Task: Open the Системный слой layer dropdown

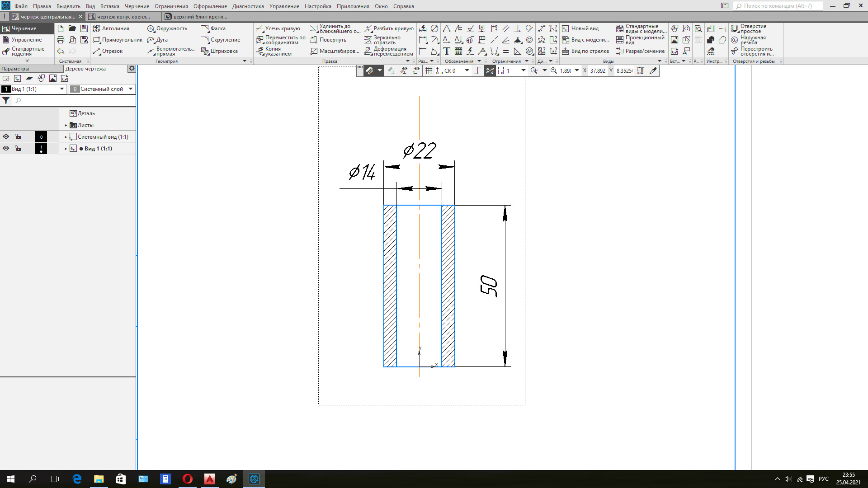Action: coord(131,89)
